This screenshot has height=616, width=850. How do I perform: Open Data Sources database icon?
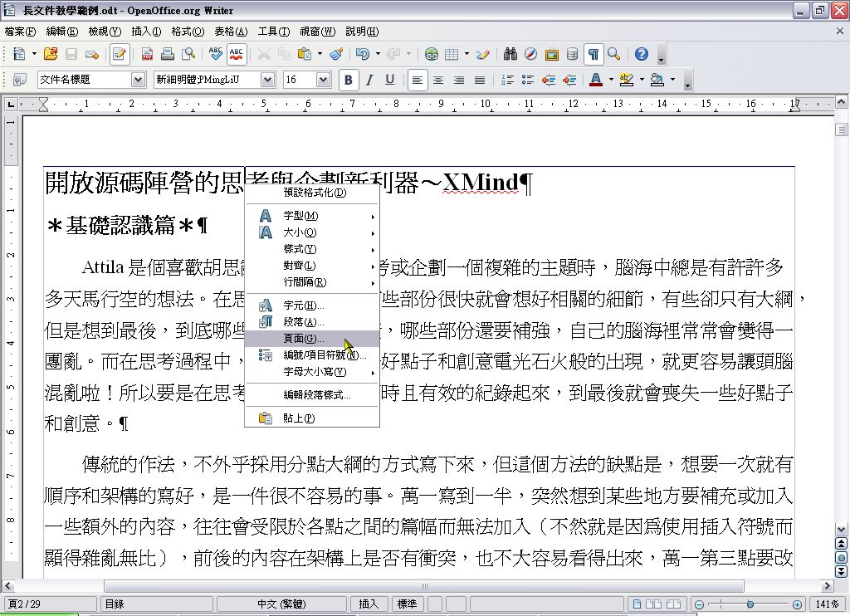point(572,54)
